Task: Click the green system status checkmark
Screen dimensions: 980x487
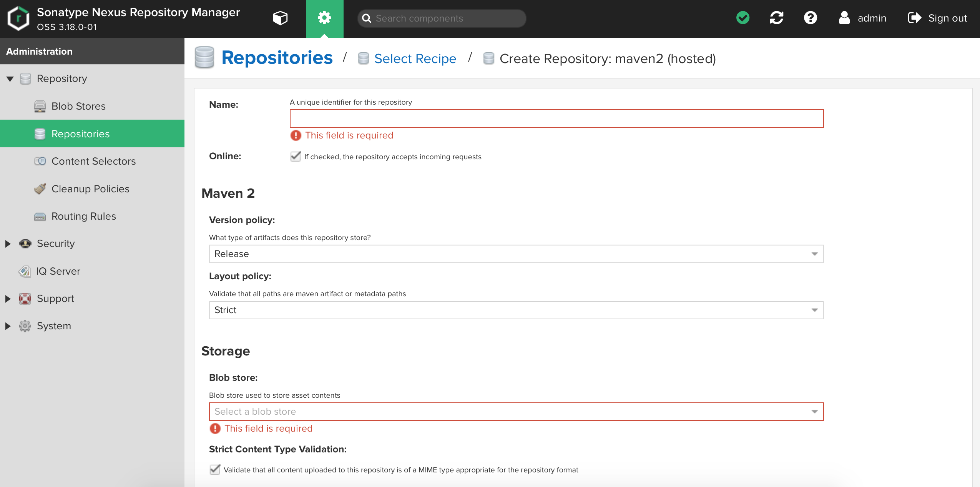Action: click(x=743, y=18)
